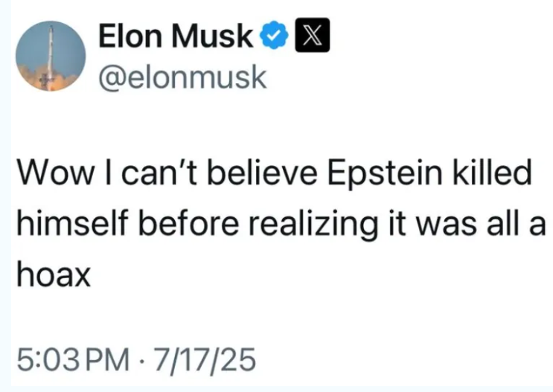The width and height of the screenshot is (553, 392).
Task: Click the 7/17/25 date
Action: tap(205, 359)
